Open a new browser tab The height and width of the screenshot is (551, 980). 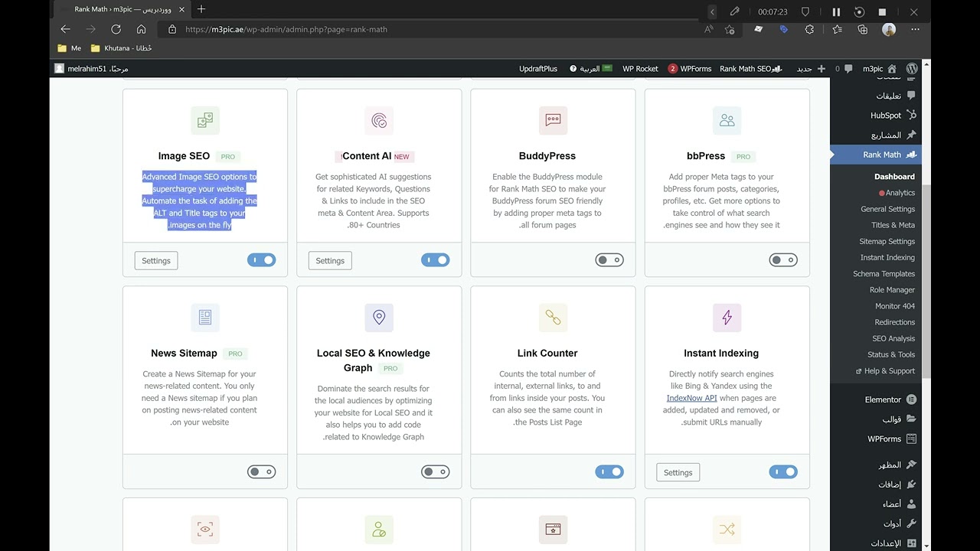pyautogui.click(x=201, y=9)
